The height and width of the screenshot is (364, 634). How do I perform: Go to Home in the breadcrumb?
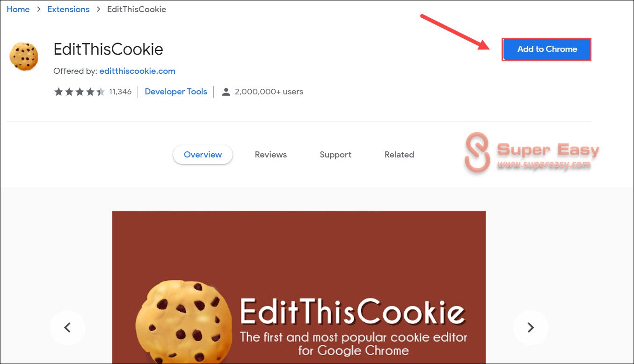[18, 9]
